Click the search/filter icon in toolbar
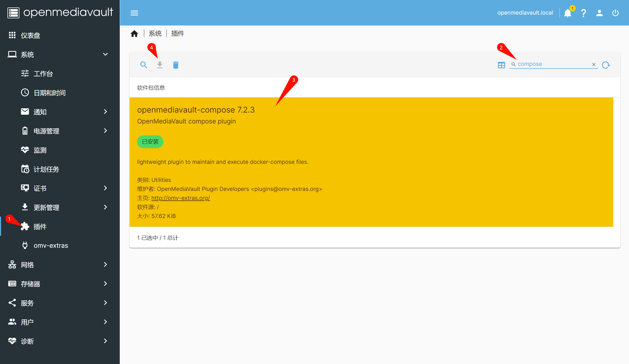 click(144, 65)
